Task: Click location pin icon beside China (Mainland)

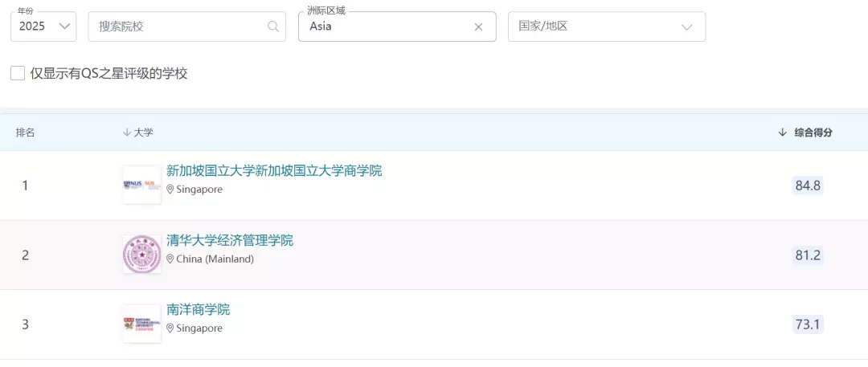Action: point(170,259)
